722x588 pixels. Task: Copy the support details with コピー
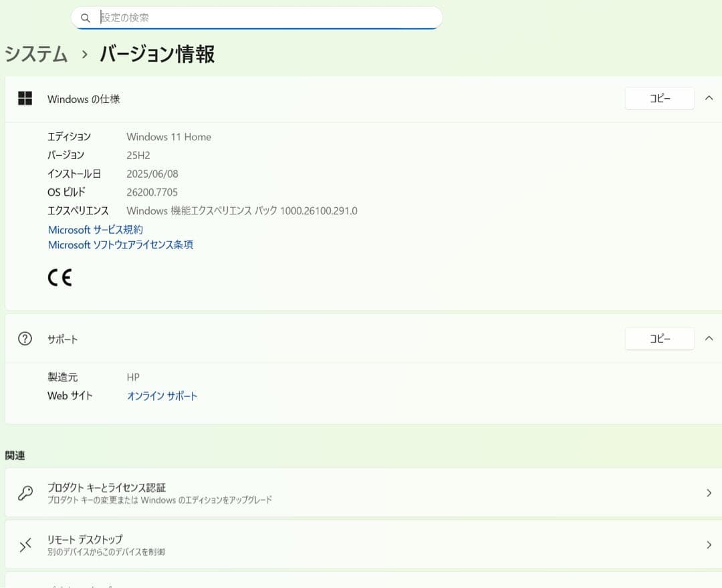tap(659, 338)
